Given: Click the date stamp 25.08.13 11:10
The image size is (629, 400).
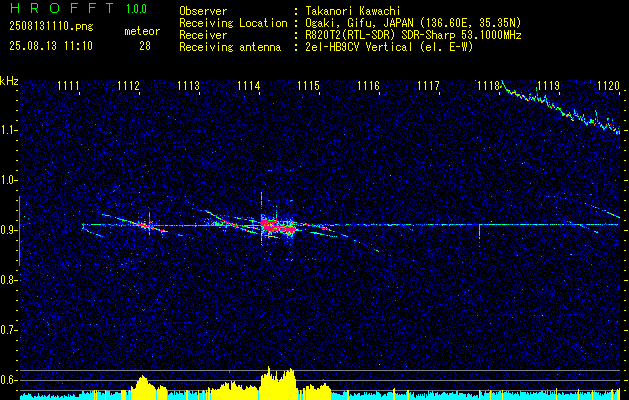Looking at the screenshot, I should point(51,46).
